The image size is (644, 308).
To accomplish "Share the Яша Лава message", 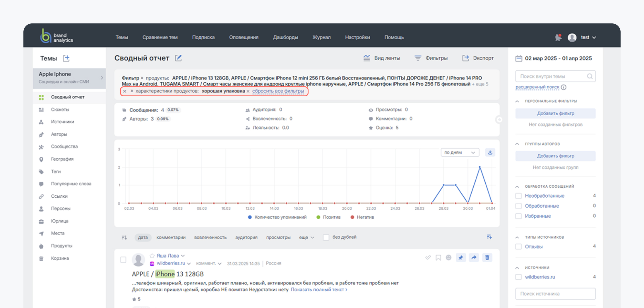I will click(x=474, y=258).
